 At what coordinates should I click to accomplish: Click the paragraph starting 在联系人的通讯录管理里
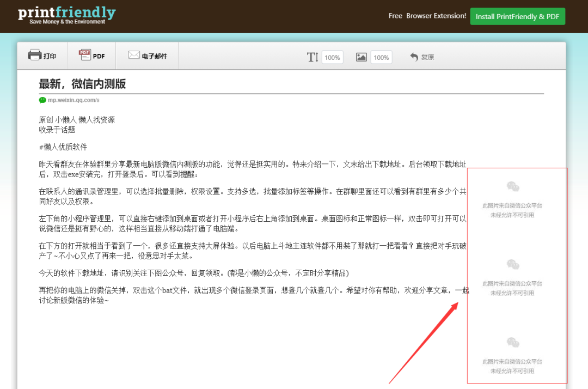[x=253, y=196]
